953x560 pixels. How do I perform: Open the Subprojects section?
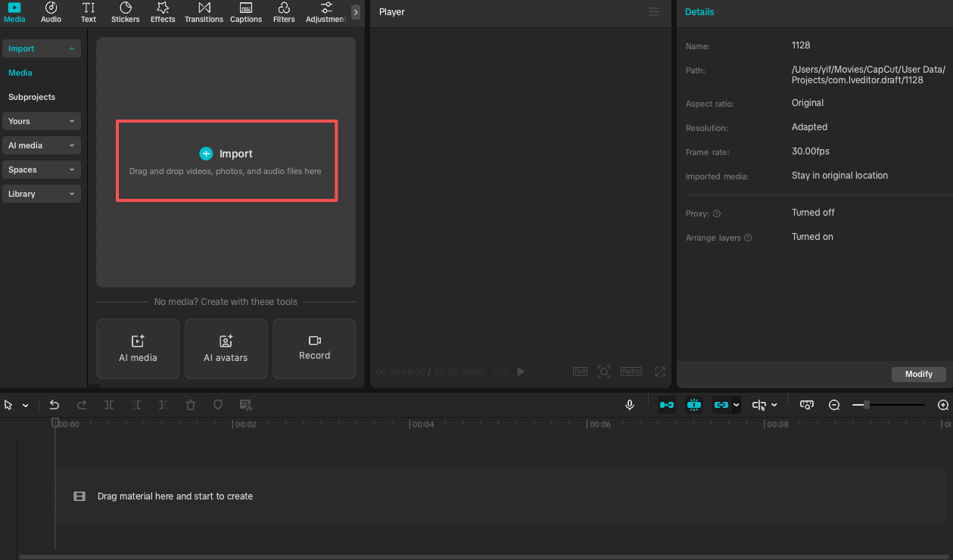click(x=31, y=97)
